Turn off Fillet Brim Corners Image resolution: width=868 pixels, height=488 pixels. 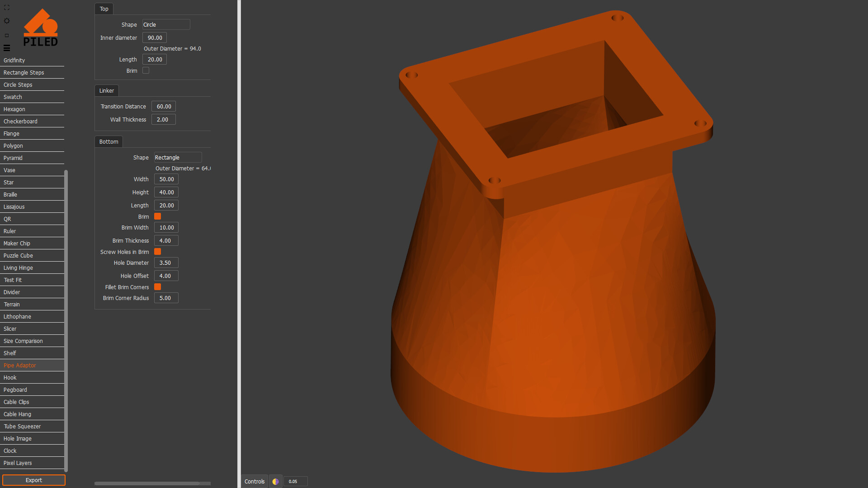pos(157,286)
